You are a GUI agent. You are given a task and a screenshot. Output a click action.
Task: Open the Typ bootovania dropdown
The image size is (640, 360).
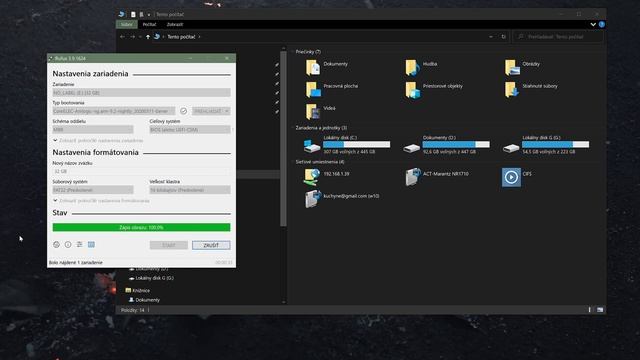click(x=113, y=111)
